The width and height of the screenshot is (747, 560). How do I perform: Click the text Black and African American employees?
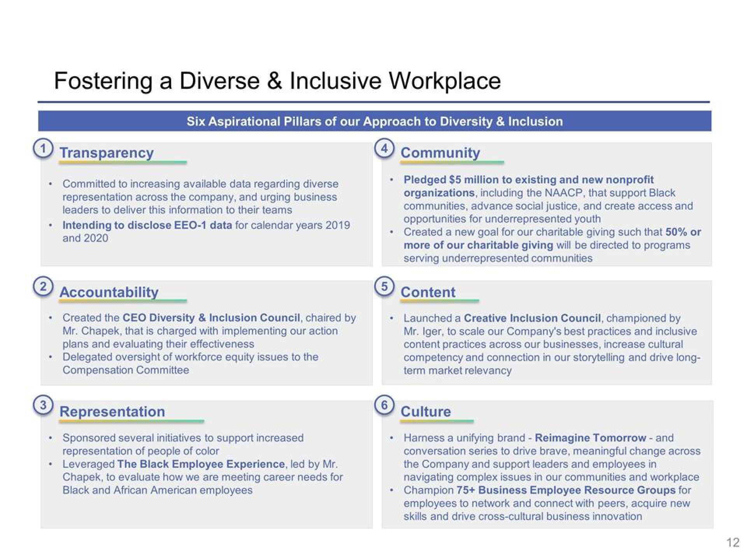[x=158, y=490]
